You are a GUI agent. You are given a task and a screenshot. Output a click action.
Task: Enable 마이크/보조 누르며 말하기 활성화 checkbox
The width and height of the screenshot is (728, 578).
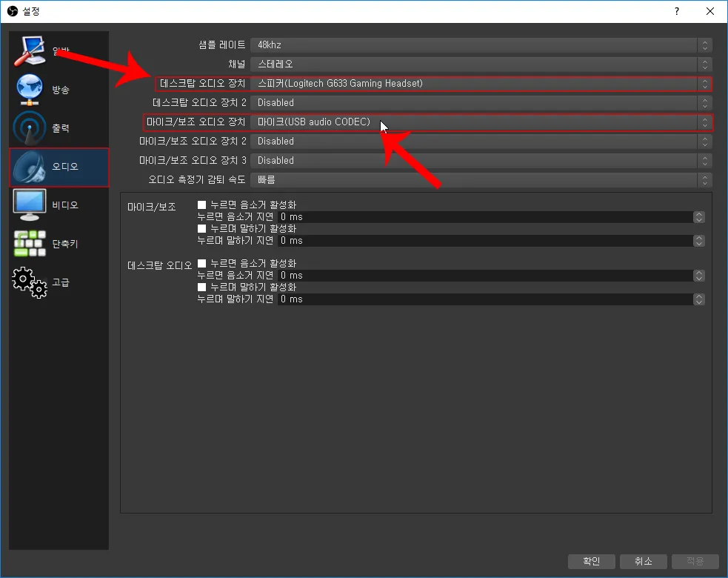pyautogui.click(x=201, y=228)
